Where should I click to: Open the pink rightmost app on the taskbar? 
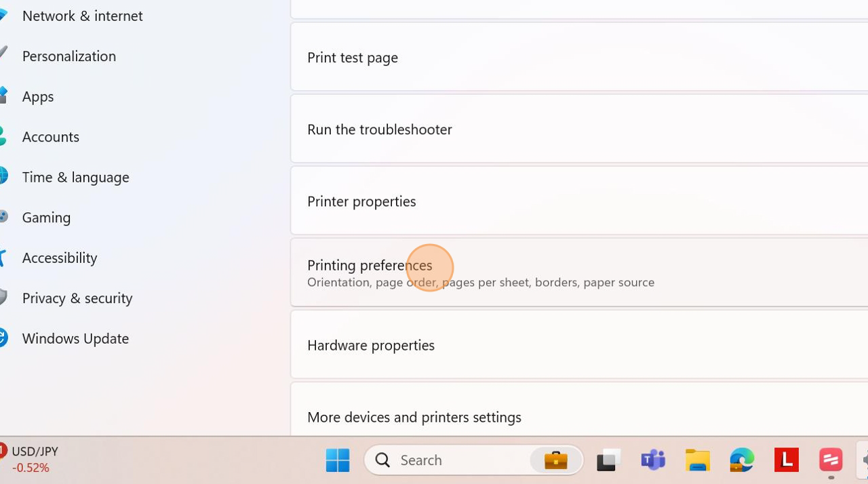(x=830, y=460)
